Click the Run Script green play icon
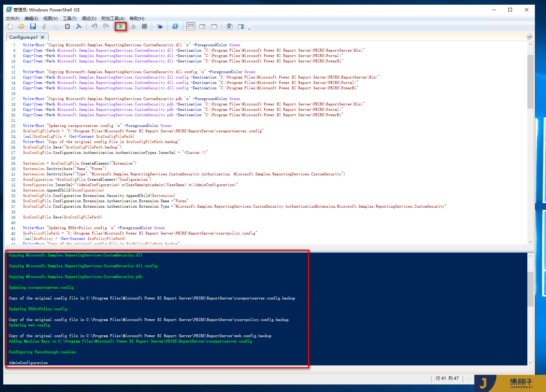 point(121,26)
